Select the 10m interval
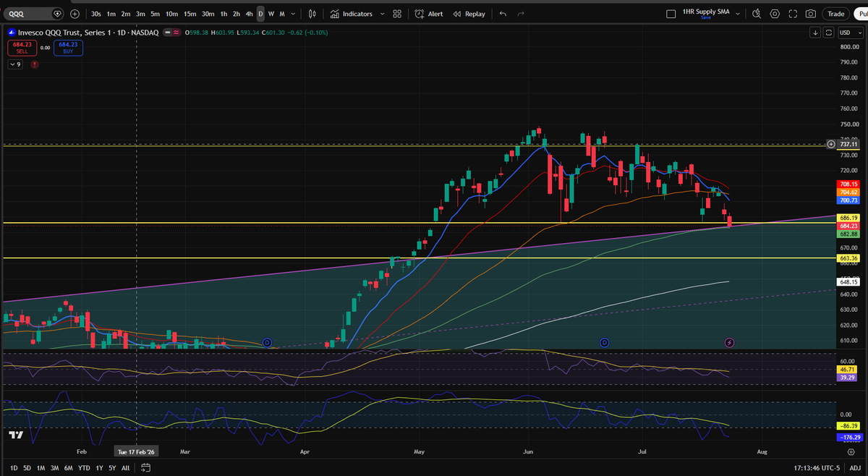The image size is (868, 476). (171, 14)
